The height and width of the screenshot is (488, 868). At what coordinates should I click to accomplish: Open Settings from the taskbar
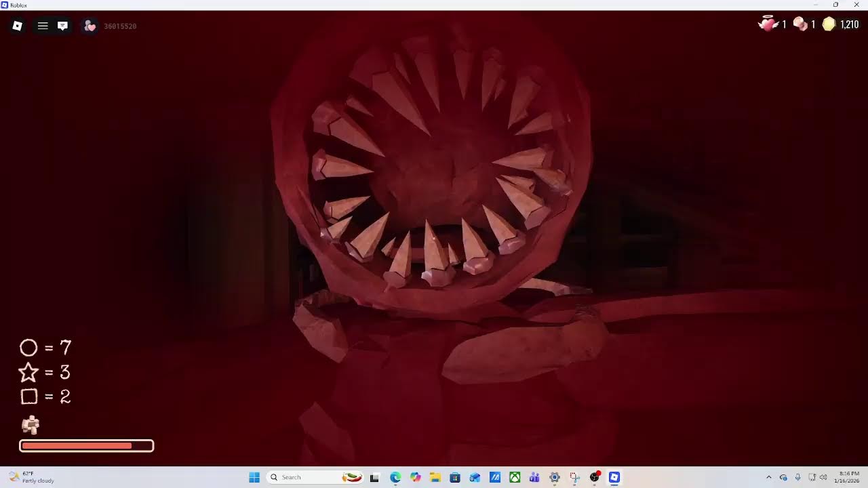click(555, 477)
